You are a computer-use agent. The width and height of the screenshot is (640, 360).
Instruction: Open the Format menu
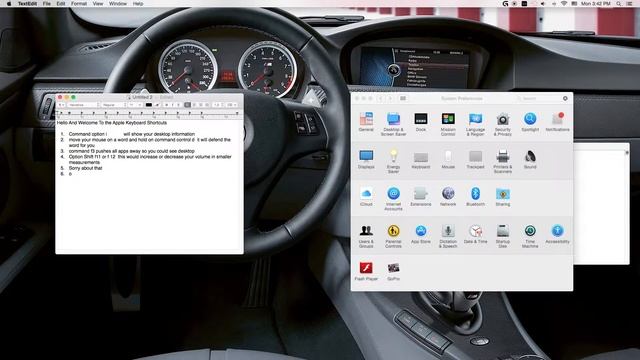pyautogui.click(x=79, y=4)
